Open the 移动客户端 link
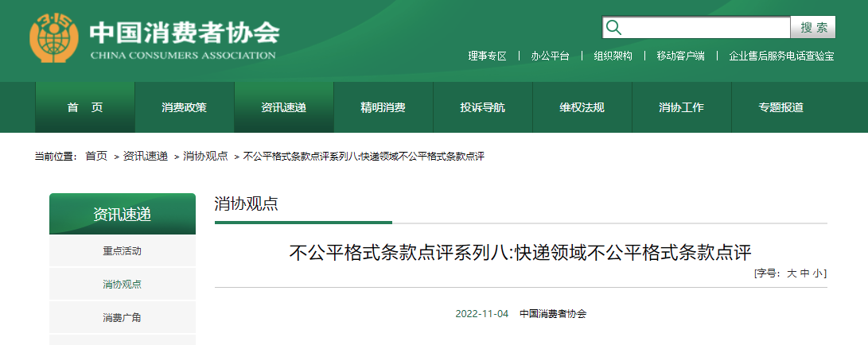This screenshot has height=345, width=868. coord(680,56)
